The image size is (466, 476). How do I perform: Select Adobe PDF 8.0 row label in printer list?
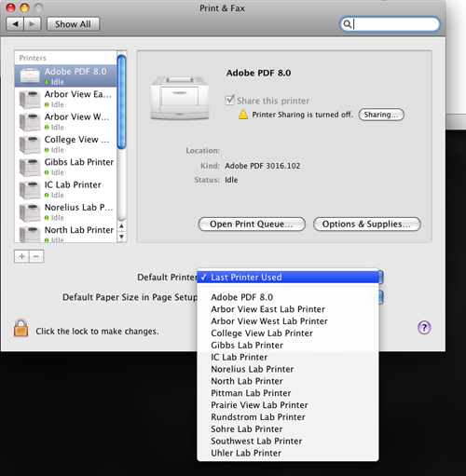click(x=75, y=72)
